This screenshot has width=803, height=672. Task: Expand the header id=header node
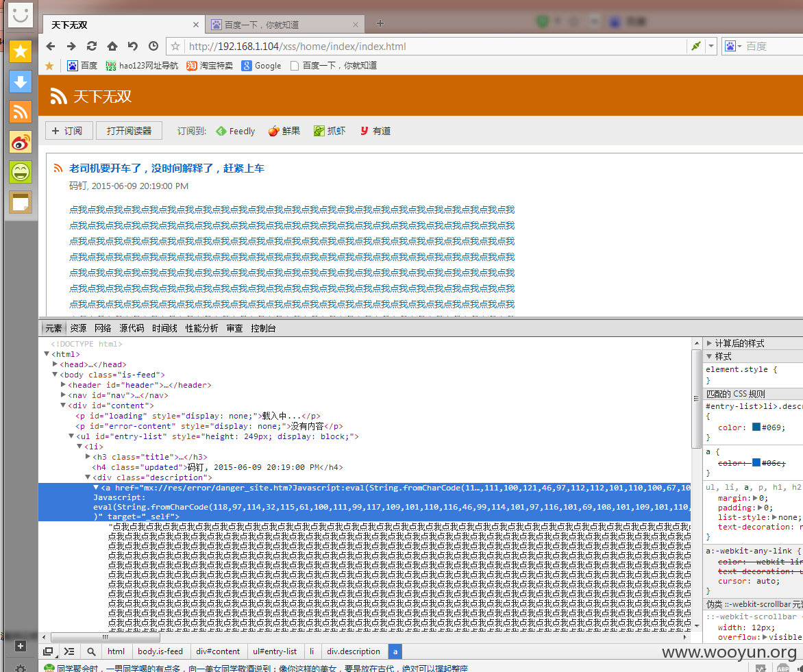tap(63, 384)
